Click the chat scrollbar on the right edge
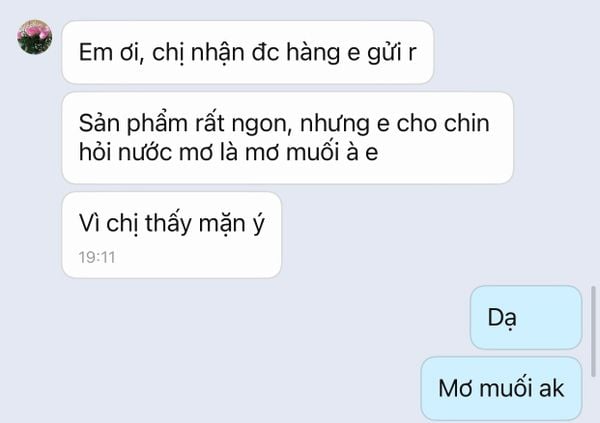Viewport: 600px width, 423px height. 593,331
